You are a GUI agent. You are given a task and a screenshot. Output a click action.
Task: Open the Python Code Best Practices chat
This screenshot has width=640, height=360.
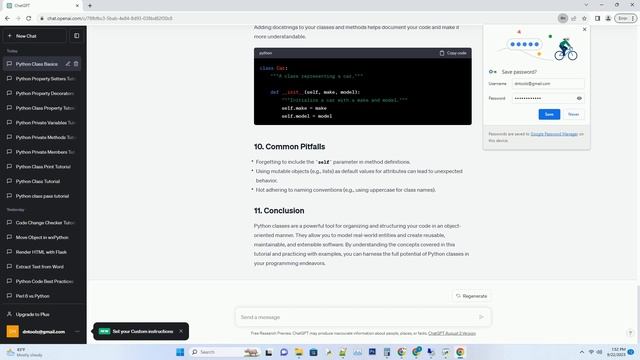point(43,282)
